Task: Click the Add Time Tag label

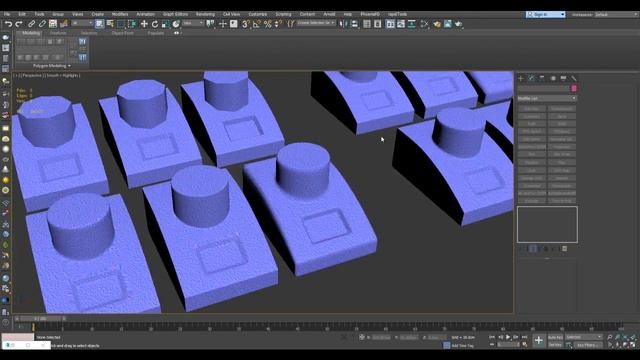Action: pyautogui.click(x=462, y=346)
